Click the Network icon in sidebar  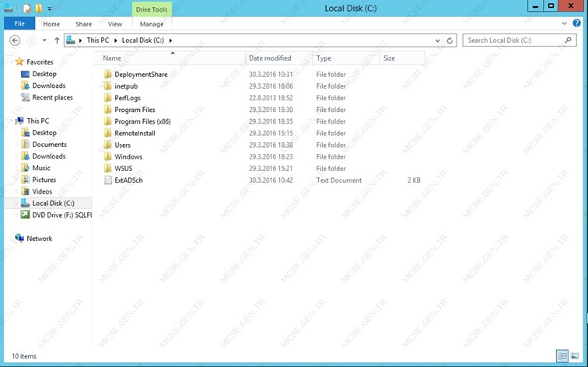tap(19, 238)
